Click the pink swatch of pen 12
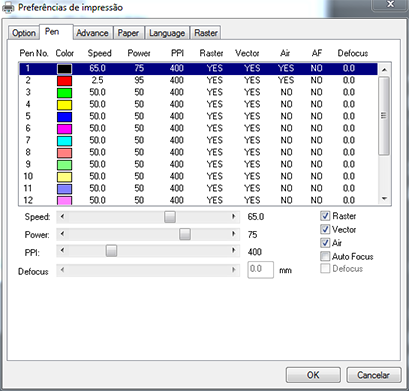Image resolution: width=409 pixels, height=391 pixels. click(64, 200)
